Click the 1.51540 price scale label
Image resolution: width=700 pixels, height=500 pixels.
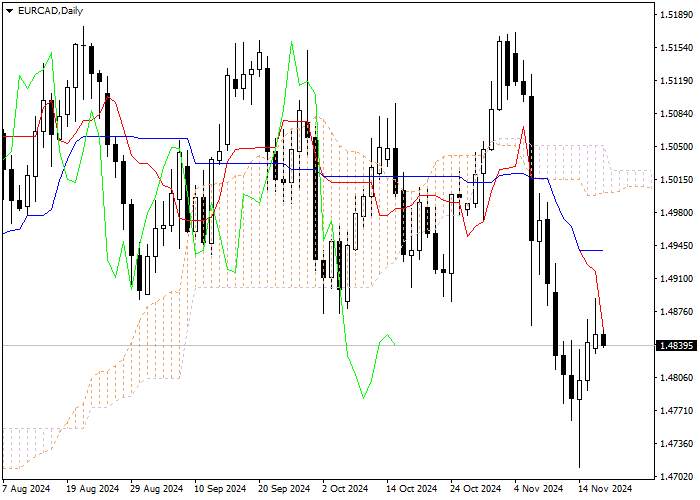[x=676, y=48]
